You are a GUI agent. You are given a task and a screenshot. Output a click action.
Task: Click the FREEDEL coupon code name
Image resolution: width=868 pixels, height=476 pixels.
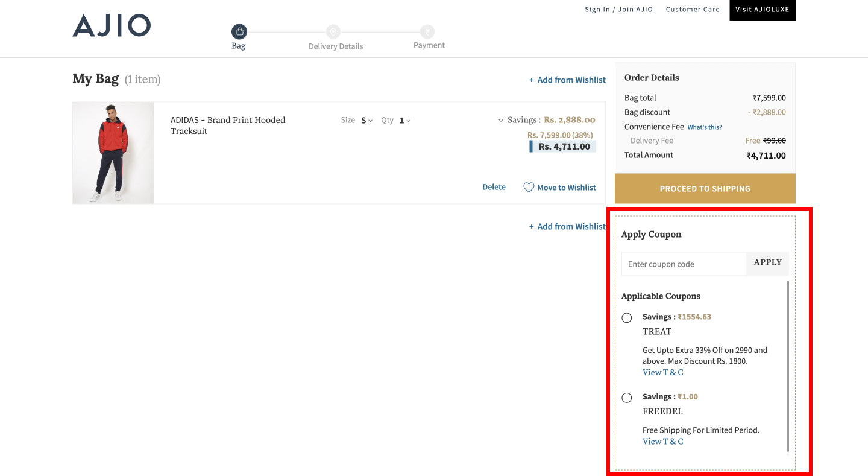click(662, 412)
